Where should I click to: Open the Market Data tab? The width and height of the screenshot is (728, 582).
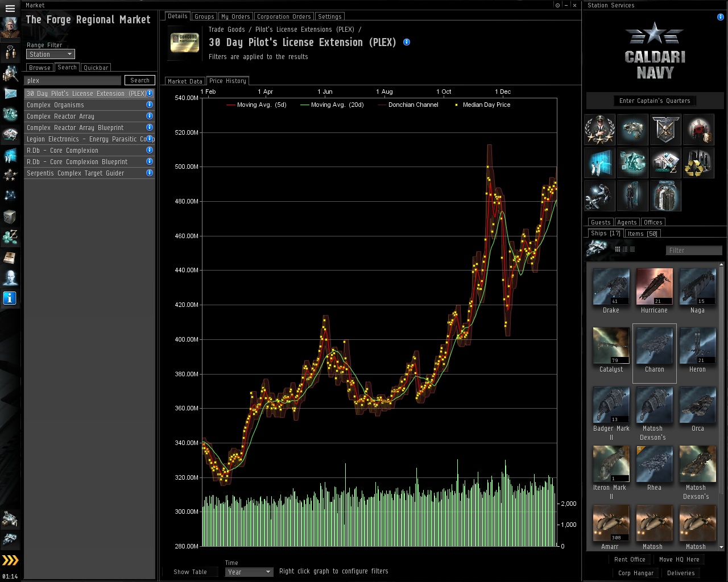[x=185, y=81]
